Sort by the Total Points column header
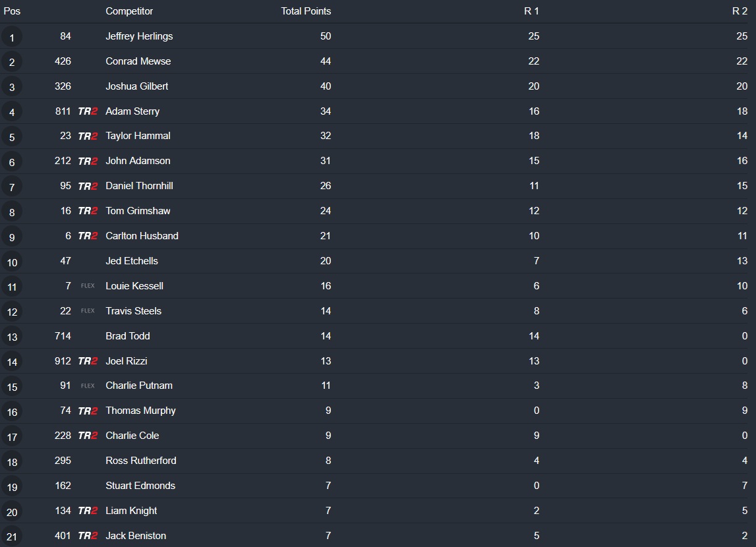This screenshot has width=756, height=547. [x=306, y=11]
